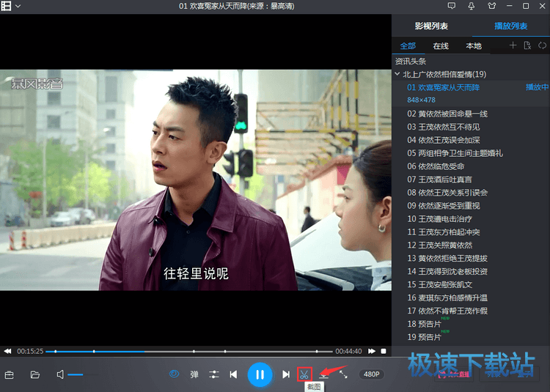Open file with the folder icon
This screenshot has width=550, height=392.
[x=34, y=375]
